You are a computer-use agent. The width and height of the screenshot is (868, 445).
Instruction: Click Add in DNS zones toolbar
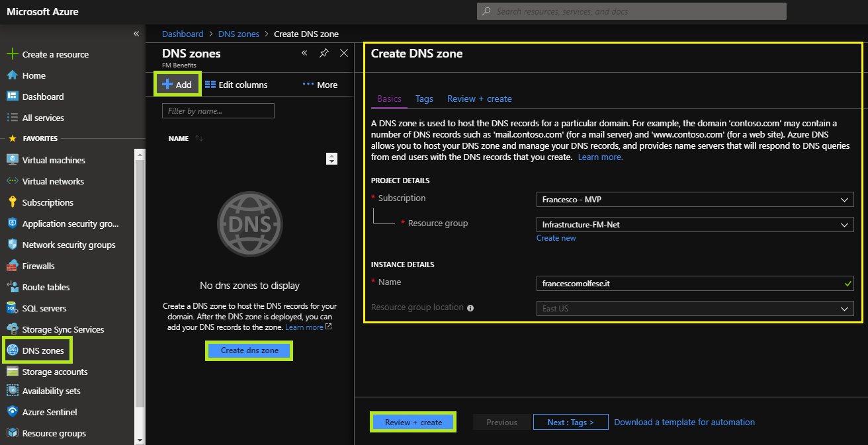pyautogui.click(x=177, y=85)
